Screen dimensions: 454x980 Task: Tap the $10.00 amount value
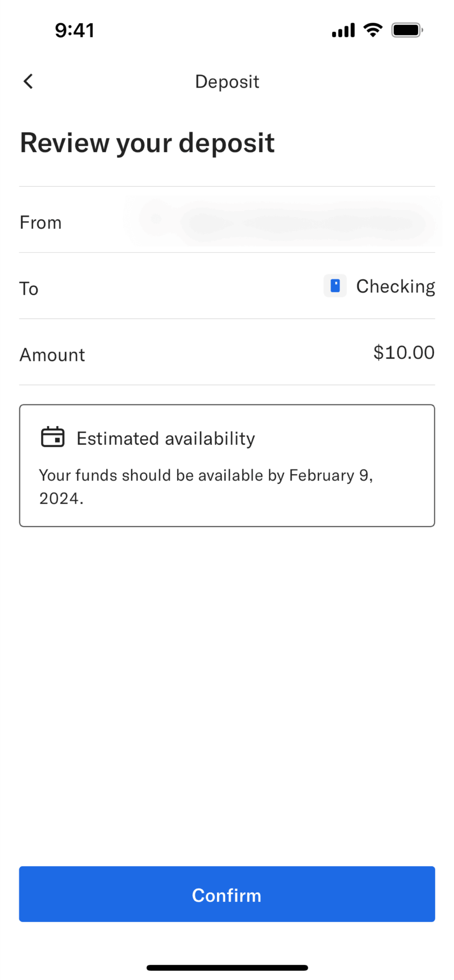[x=404, y=352]
